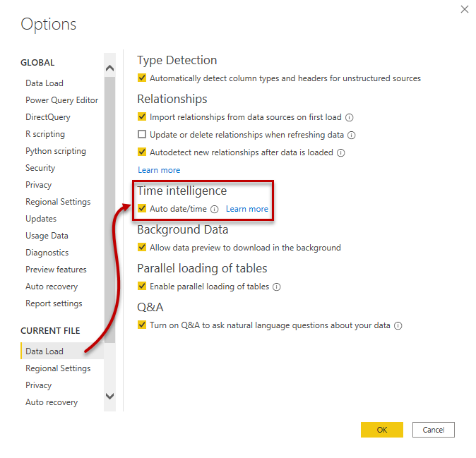This screenshot has height=458, width=476.
Task: Select DirectQuery in the sidebar
Action: click(x=48, y=117)
